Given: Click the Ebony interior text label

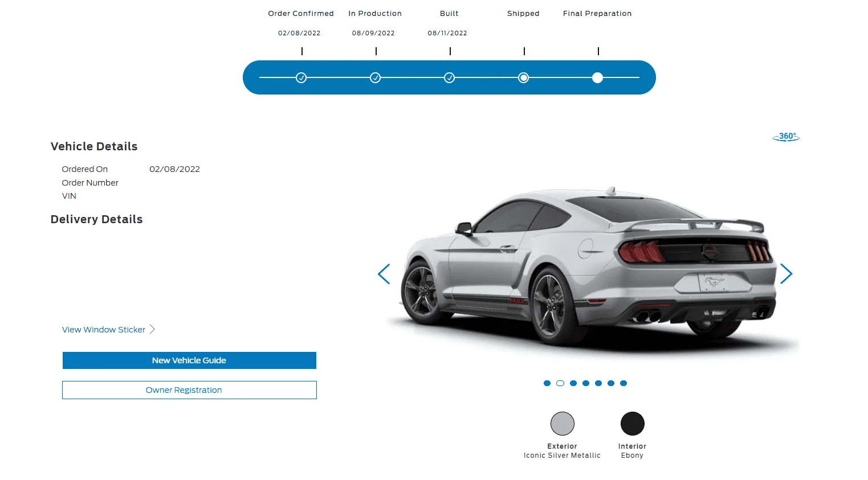Looking at the screenshot, I should click(x=632, y=456).
